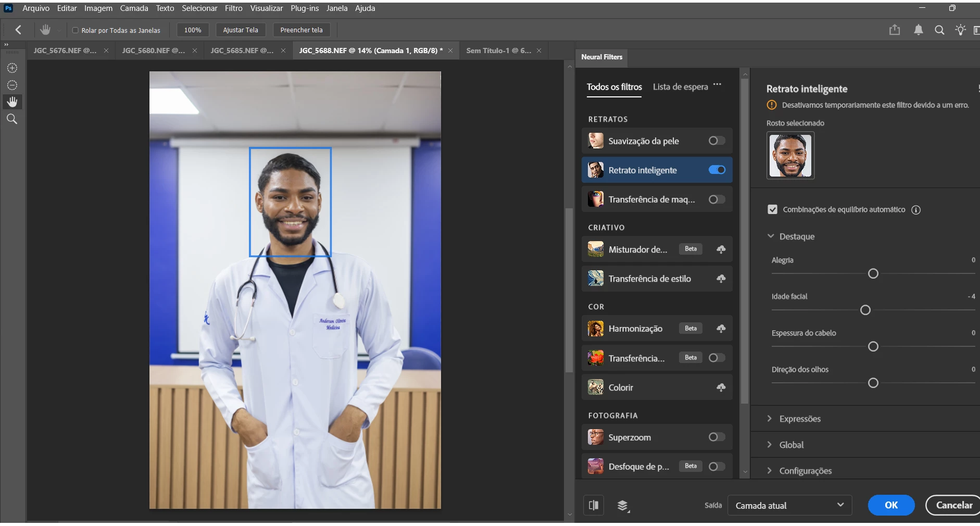The image size is (980, 526).
Task: Download the Misturador de paisagem filter
Action: pyautogui.click(x=721, y=249)
